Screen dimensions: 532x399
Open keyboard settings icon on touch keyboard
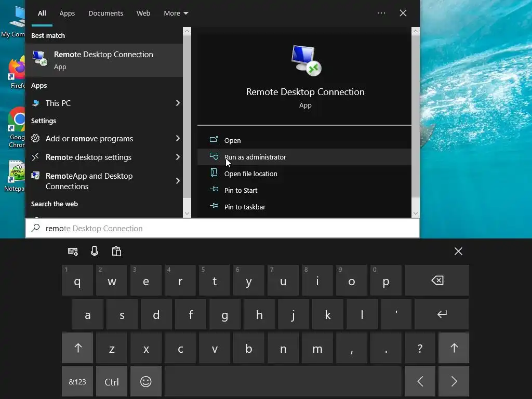click(x=73, y=251)
